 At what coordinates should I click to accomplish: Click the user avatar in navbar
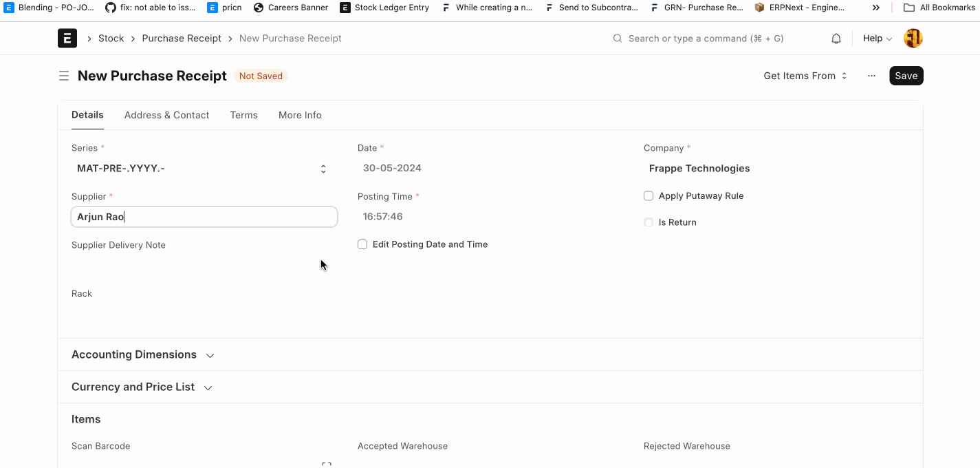pyautogui.click(x=913, y=39)
